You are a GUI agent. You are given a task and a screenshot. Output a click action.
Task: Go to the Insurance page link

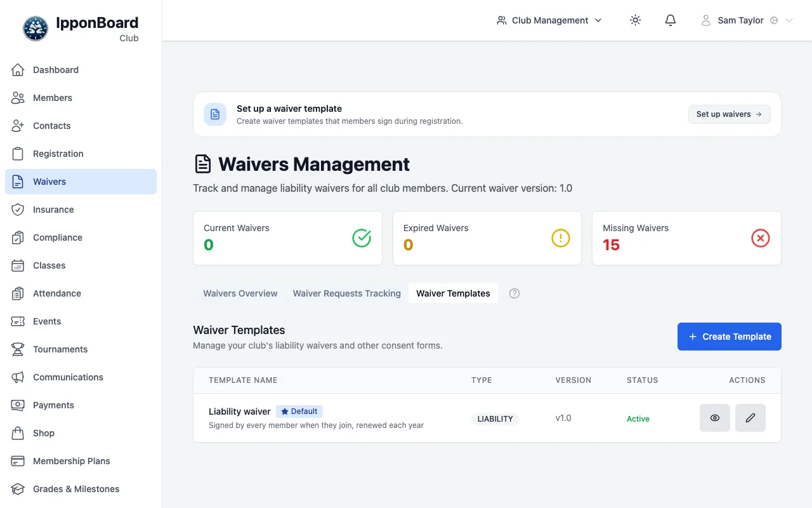pyautogui.click(x=81, y=210)
